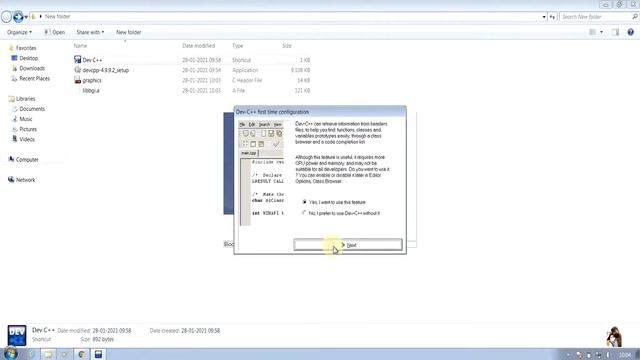Click Next in Dev-C++ configuration dialog
This screenshot has height=360, width=640.
[x=348, y=244]
